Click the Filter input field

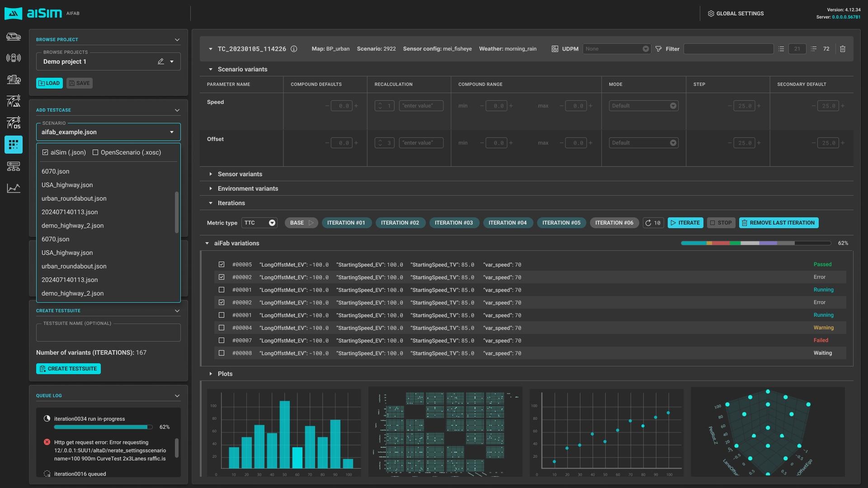tap(728, 49)
